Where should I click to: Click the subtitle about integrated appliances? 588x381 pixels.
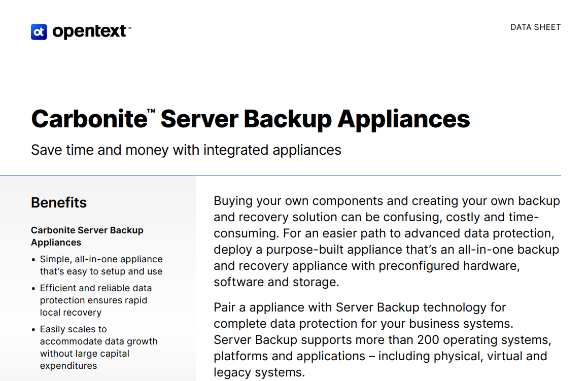(186, 150)
